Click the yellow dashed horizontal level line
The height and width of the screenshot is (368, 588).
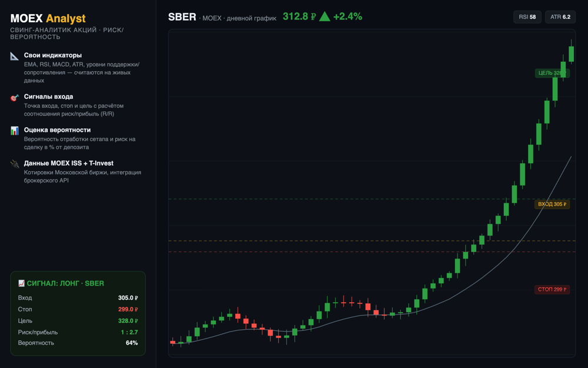pos(372,241)
